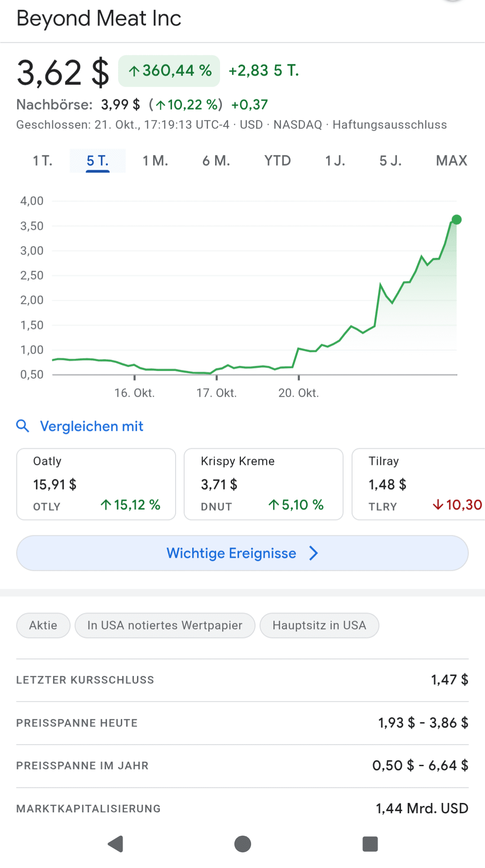Open recent apps with square icon
Image resolution: width=485 pixels, height=868 pixels.
tap(370, 844)
